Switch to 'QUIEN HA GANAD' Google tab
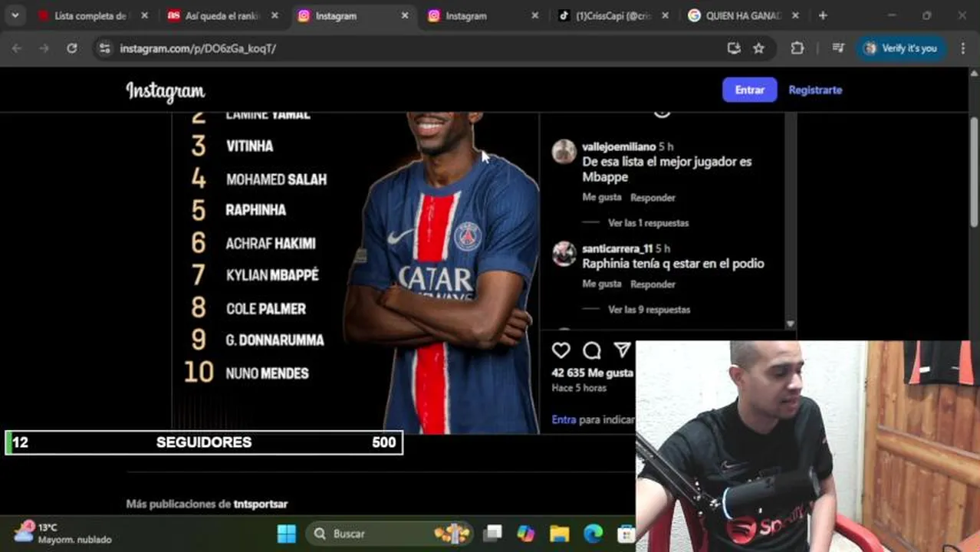 pos(744,15)
